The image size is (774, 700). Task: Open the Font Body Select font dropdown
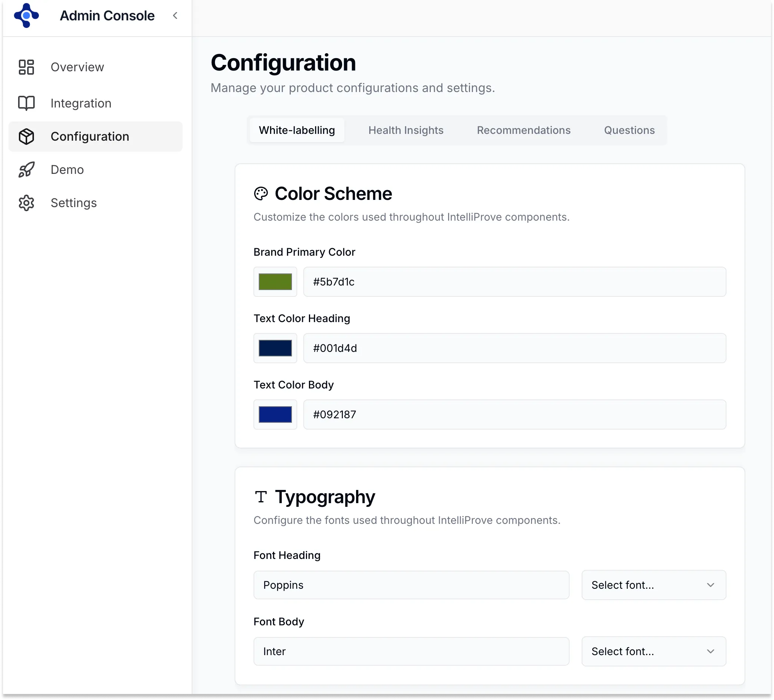coord(653,651)
